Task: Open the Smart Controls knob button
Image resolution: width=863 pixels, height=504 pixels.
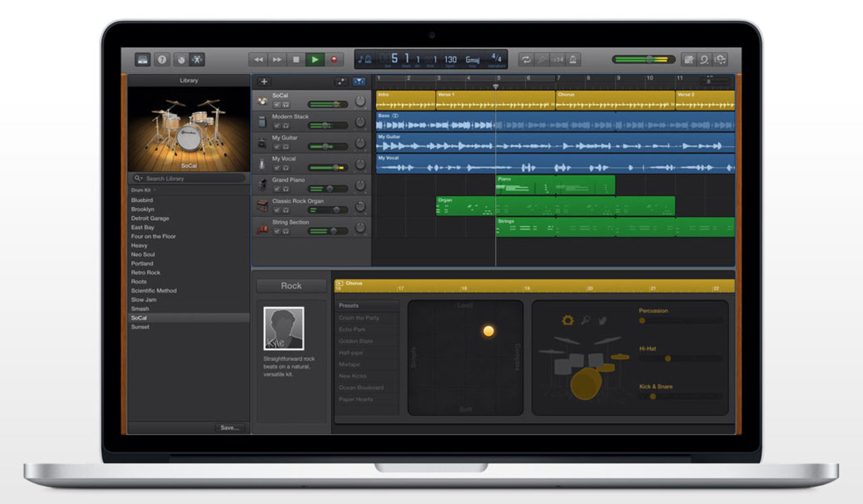Action: tap(181, 59)
